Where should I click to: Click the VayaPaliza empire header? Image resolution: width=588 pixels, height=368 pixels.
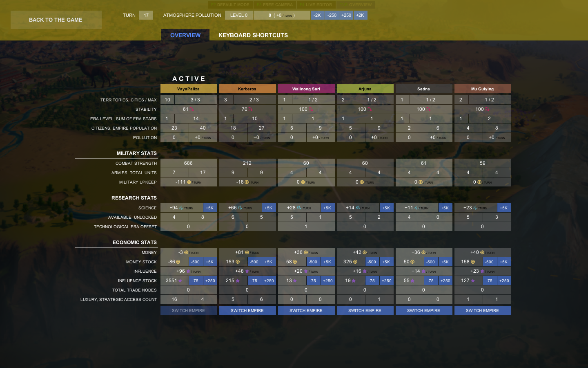coord(189,89)
